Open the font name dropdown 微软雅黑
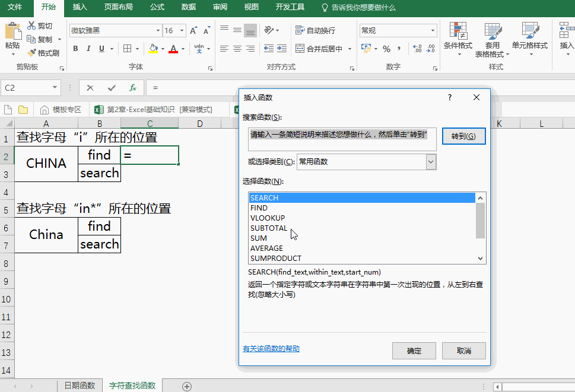 [158, 31]
